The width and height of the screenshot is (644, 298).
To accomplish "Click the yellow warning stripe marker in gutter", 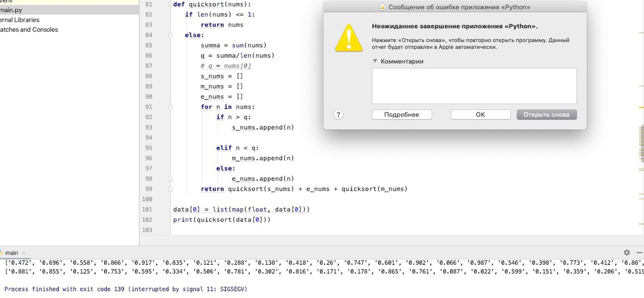I will (x=641, y=108).
